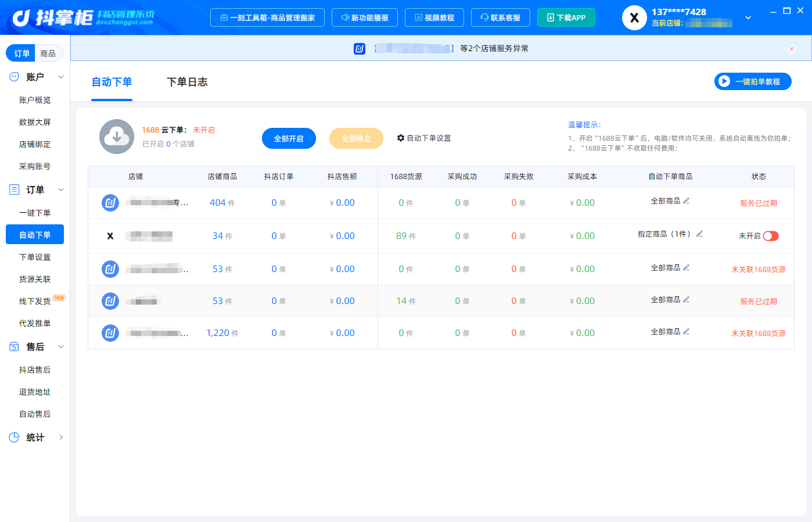The image size is (812, 522).
Task: Click the 全部开启 button
Action: (289, 138)
